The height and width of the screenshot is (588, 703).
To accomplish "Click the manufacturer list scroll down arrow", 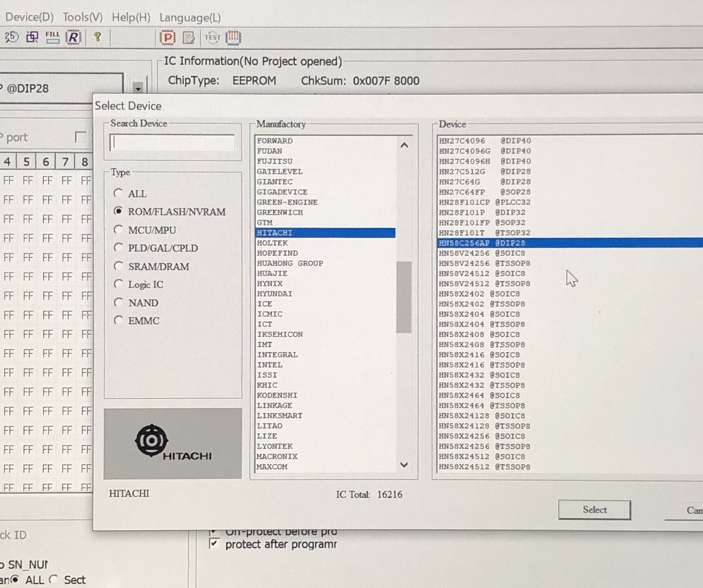I will coord(404,464).
